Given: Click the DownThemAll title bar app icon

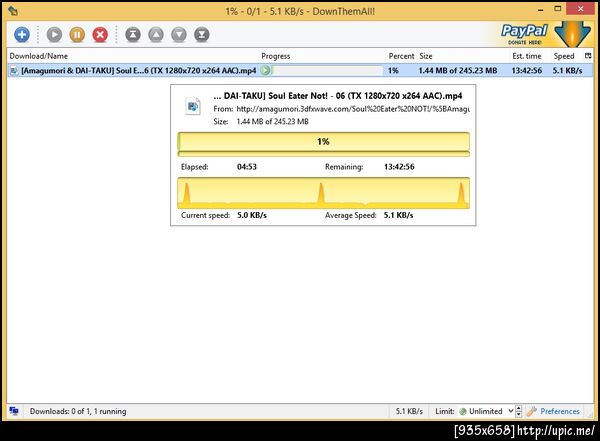Looking at the screenshot, I should click(x=13, y=11).
